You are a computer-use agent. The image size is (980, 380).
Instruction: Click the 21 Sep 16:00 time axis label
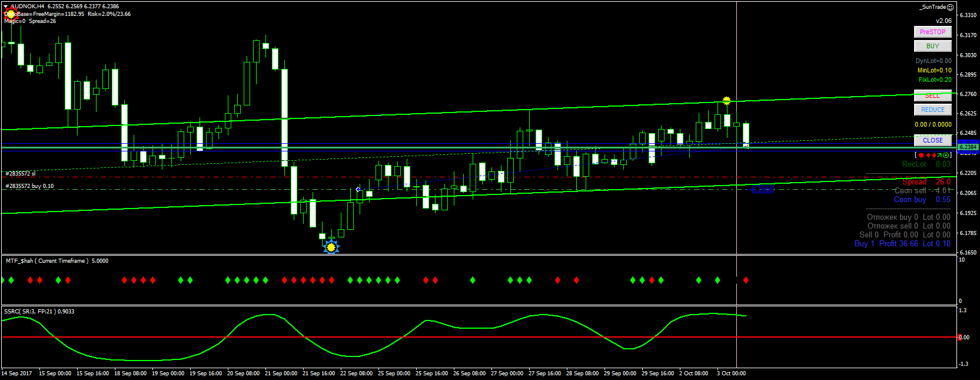pos(318,373)
